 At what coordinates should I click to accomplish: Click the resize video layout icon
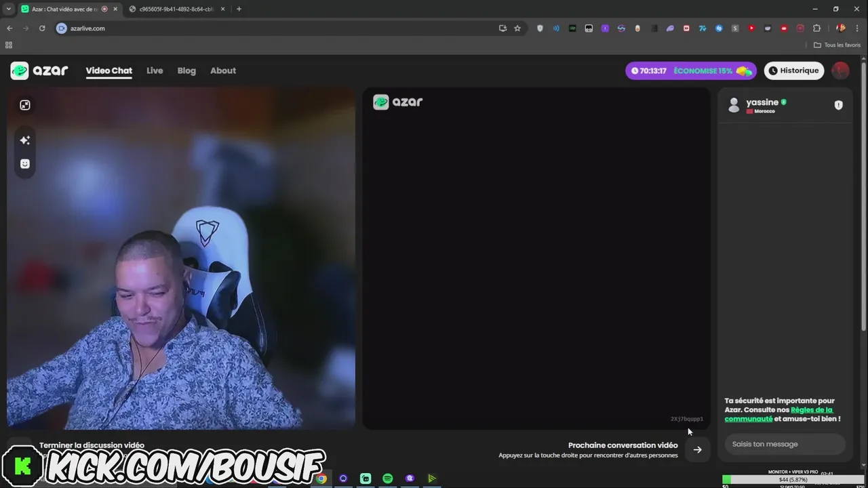[x=25, y=105]
